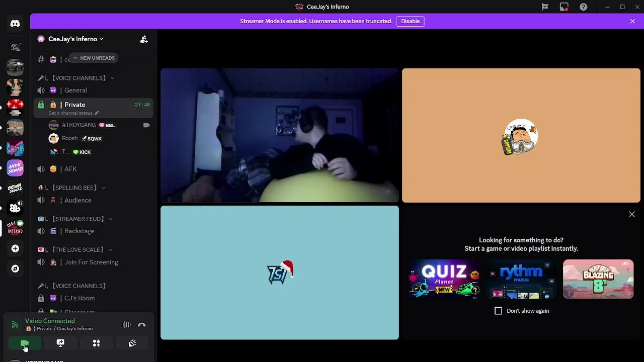Close the activity suggestions panel

632,214
